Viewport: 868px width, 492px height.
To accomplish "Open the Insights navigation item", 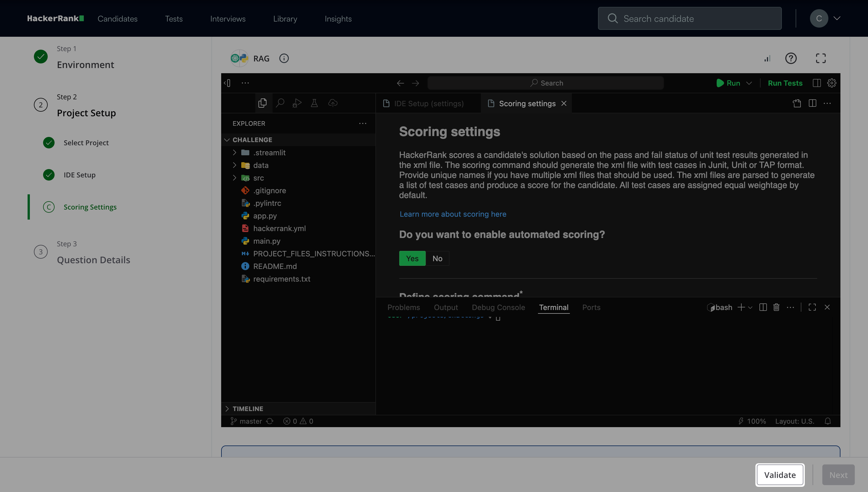I will click(x=338, y=19).
